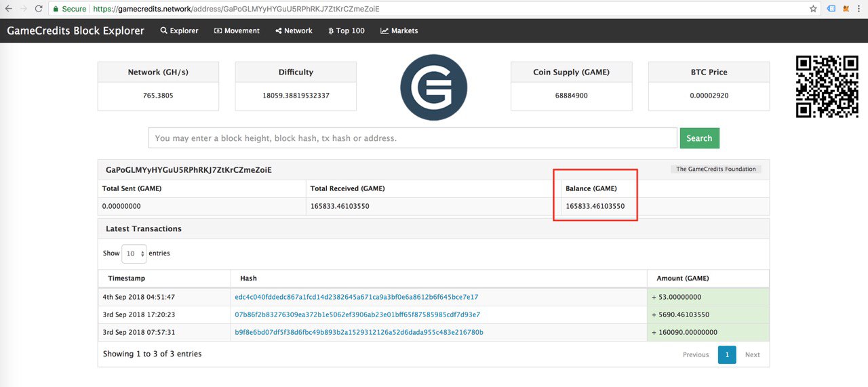Click the address heading GaPoGLMYyHYGuU5RPhRKJ7ZtKrCZmeZoiE
The image size is (868, 387).
(189, 169)
